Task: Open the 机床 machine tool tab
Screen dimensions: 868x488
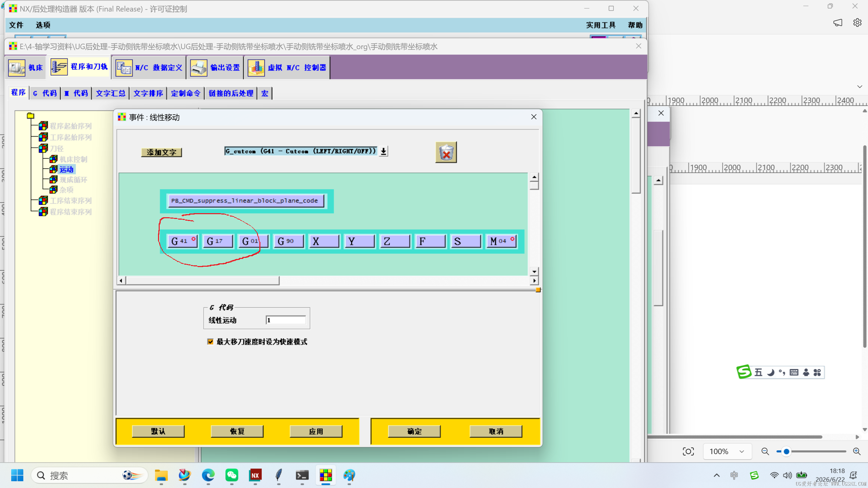Action: click(26, 67)
